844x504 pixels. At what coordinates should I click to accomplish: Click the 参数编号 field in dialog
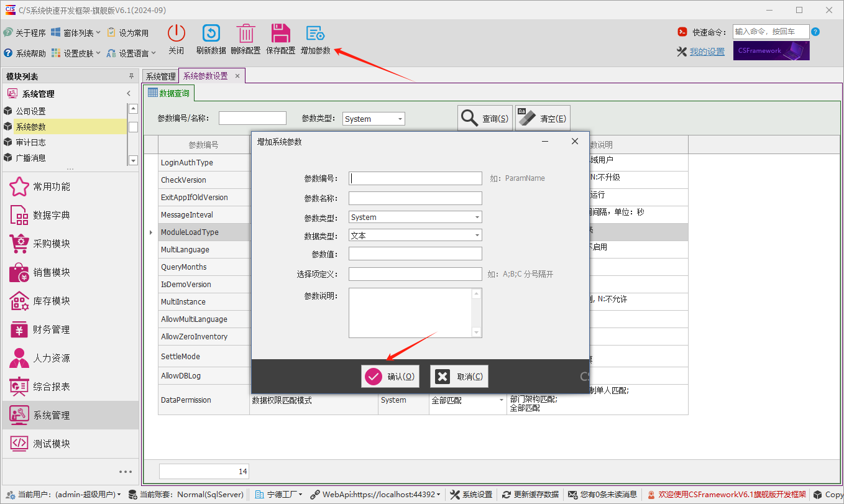(415, 178)
